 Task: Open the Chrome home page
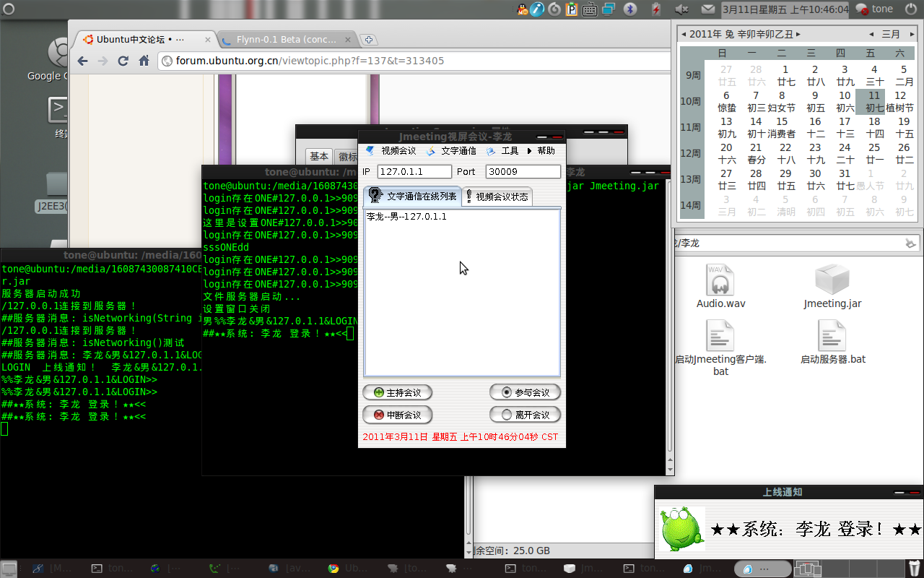tap(144, 61)
